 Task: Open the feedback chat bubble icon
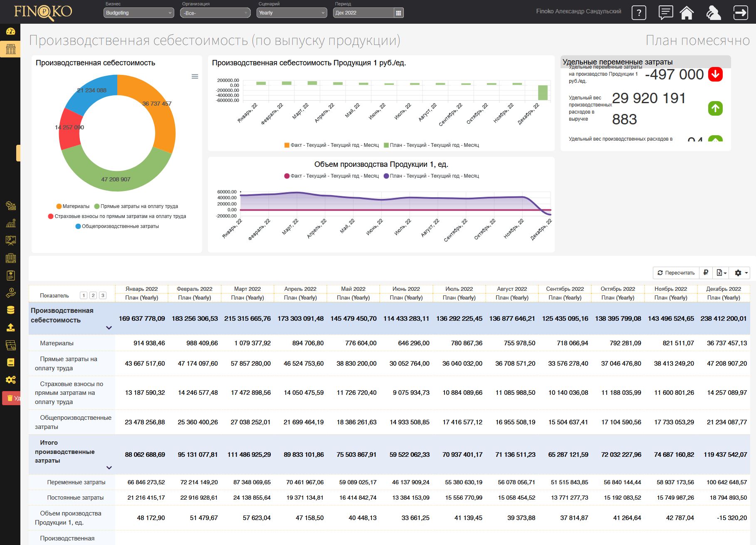[x=665, y=12]
